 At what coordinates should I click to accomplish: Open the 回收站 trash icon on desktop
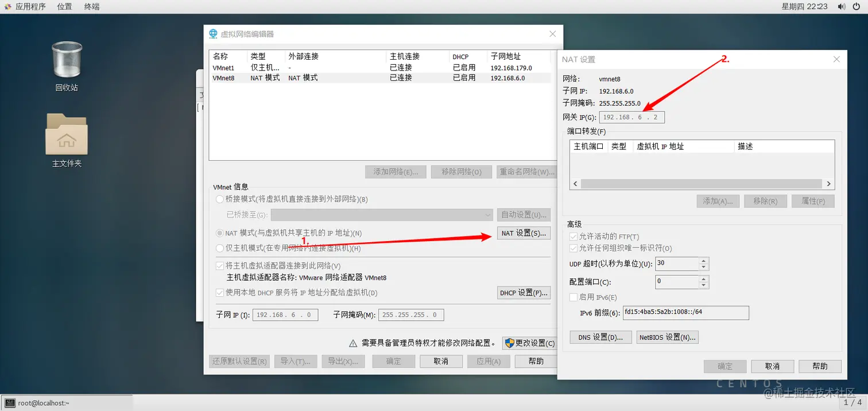pyautogui.click(x=67, y=60)
